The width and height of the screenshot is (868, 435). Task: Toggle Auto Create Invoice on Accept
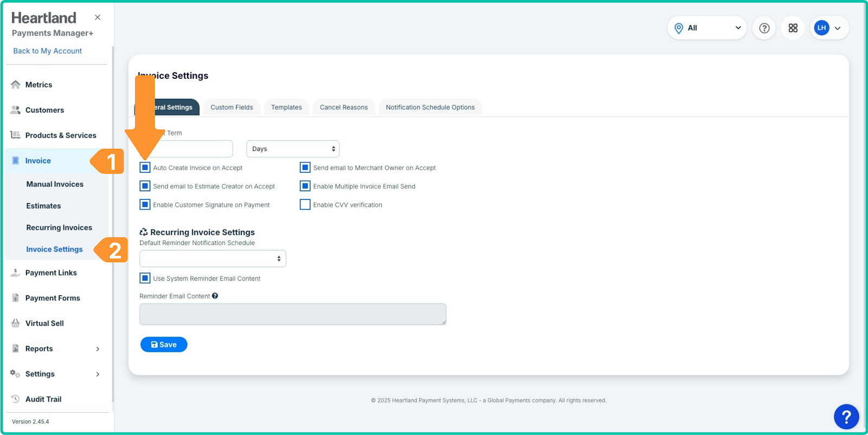pyautogui.click(x=145, y=168)
